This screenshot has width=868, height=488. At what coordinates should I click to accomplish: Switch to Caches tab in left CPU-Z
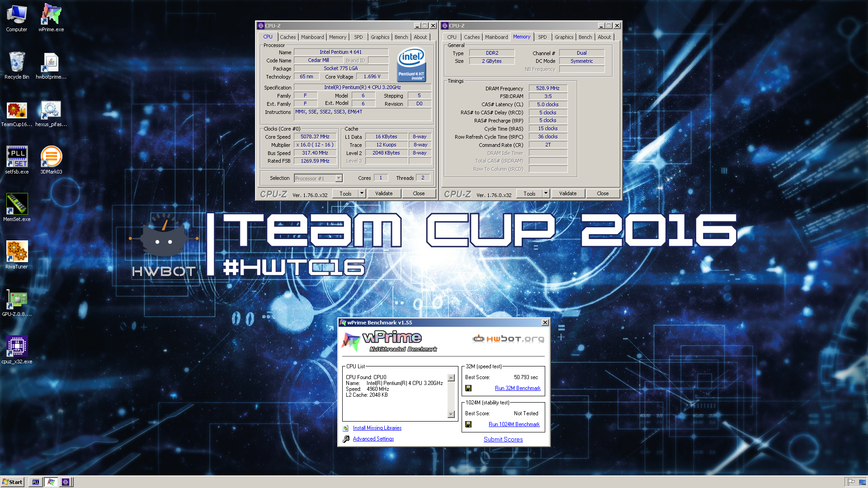[x=288, y=37]
